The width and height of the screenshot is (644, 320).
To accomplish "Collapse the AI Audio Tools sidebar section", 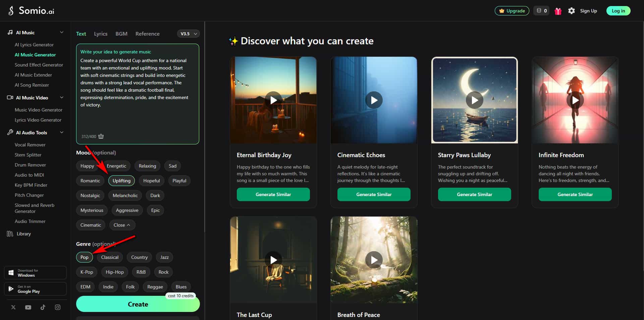I will click(62, 132).
